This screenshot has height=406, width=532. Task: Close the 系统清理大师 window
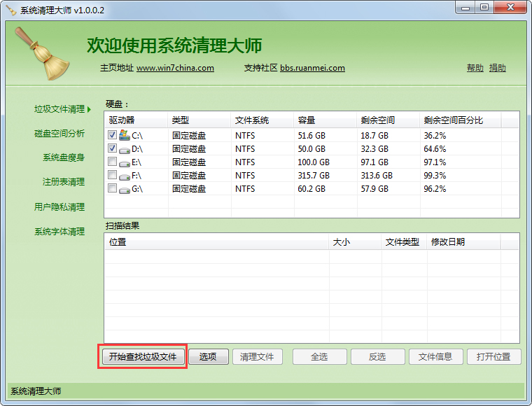(x=510, y=8)
